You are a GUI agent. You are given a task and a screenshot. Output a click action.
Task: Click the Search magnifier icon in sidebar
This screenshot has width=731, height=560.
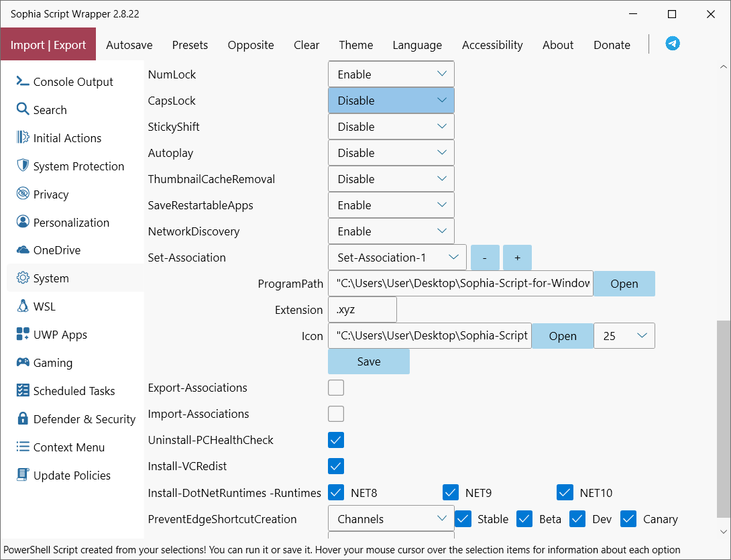click(23, 109)
